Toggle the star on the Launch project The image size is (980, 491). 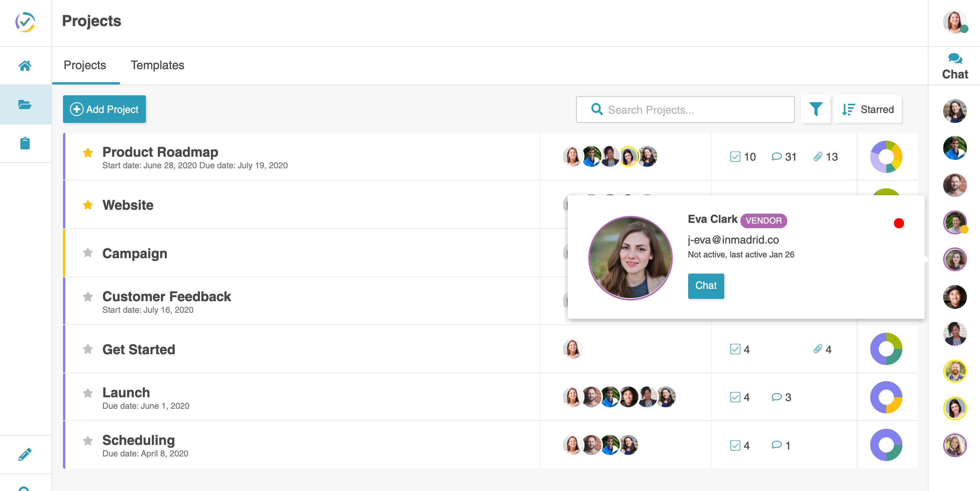click(x=88, y=393)
